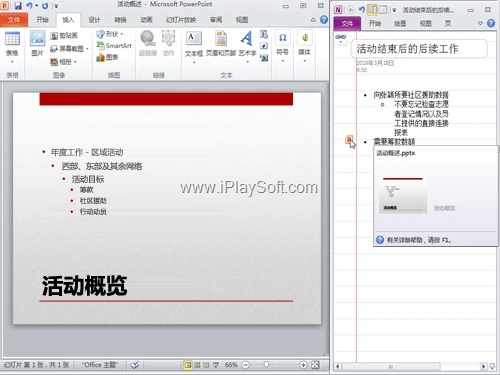Image resolution: width=500 pixels, height=375 pixels.
Task: Toggle Full Page view in OneNote
Action: point(383,10)
